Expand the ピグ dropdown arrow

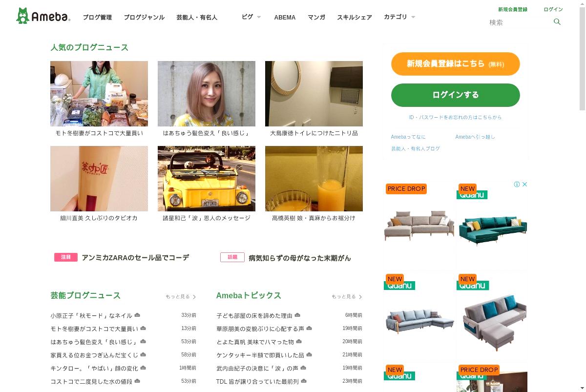tap(259, 17)
